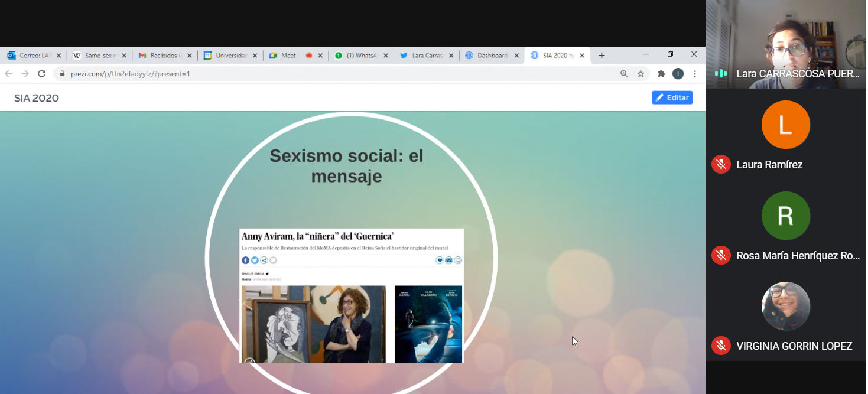Close the Dashboard tab

(x=516, y=56)
